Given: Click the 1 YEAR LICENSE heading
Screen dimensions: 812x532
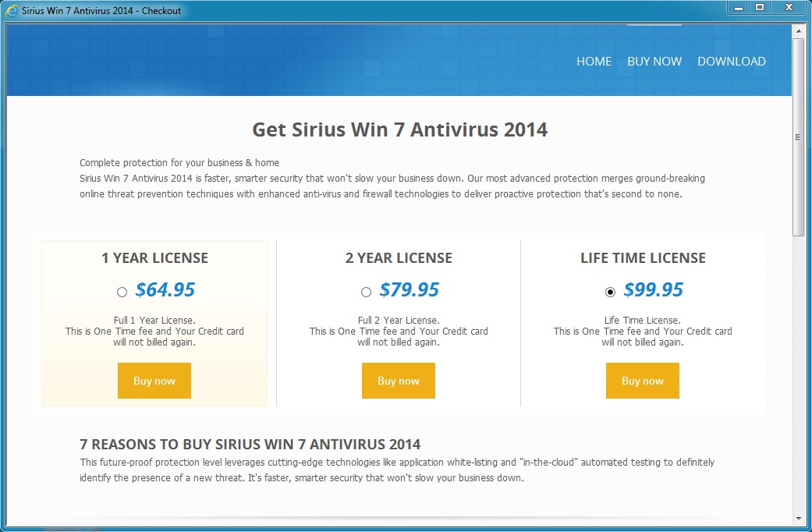Looking at the screenshot, I should (x=154, y=258).
